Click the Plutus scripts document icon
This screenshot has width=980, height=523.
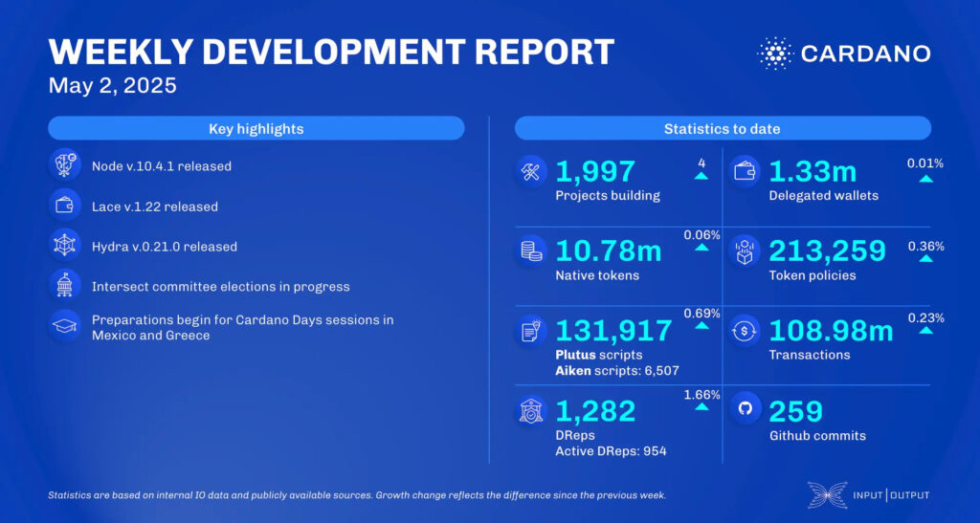point(531,331)
